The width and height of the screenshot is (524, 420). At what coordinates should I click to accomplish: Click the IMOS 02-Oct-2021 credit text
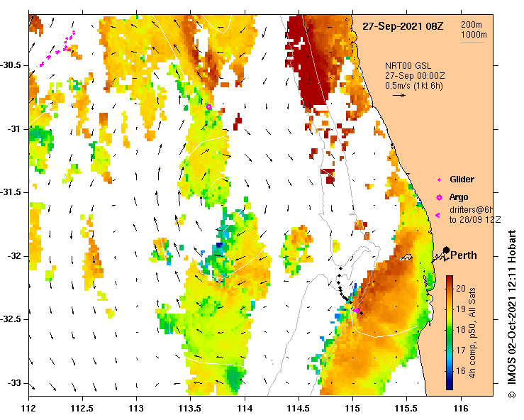tap(512, 314)
